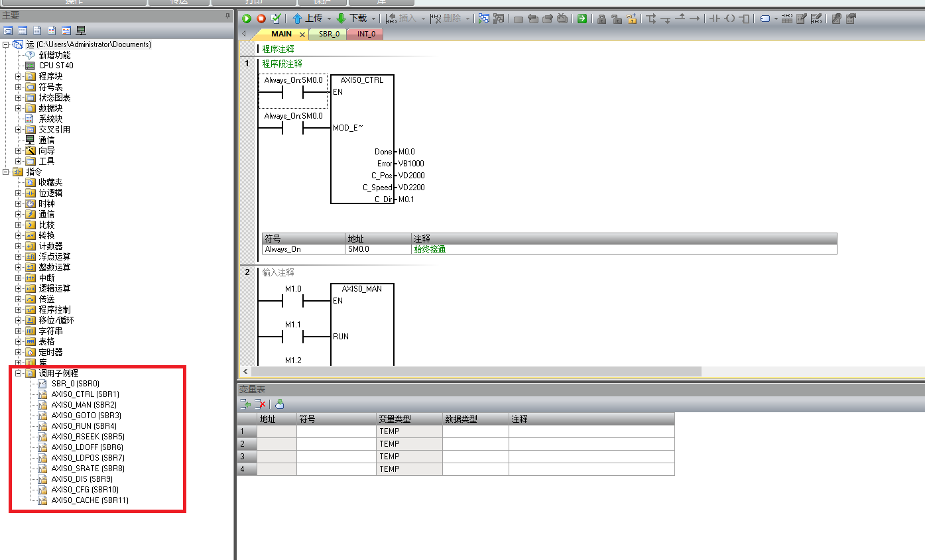
Task: Open the 下载 download dropdown arrow
Action: (x=373, y=19)
